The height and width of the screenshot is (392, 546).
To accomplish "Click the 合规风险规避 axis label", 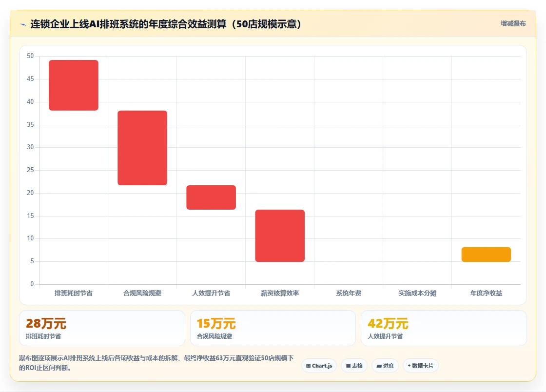I will click(142, 293).
